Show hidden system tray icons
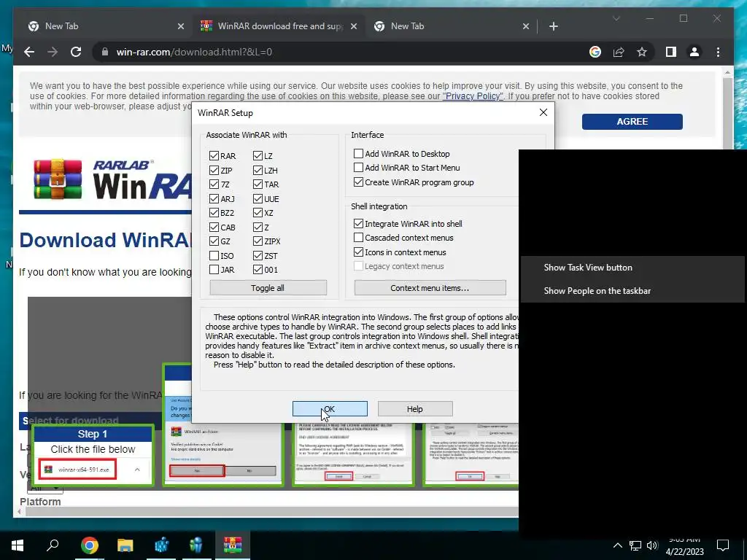 617,545
